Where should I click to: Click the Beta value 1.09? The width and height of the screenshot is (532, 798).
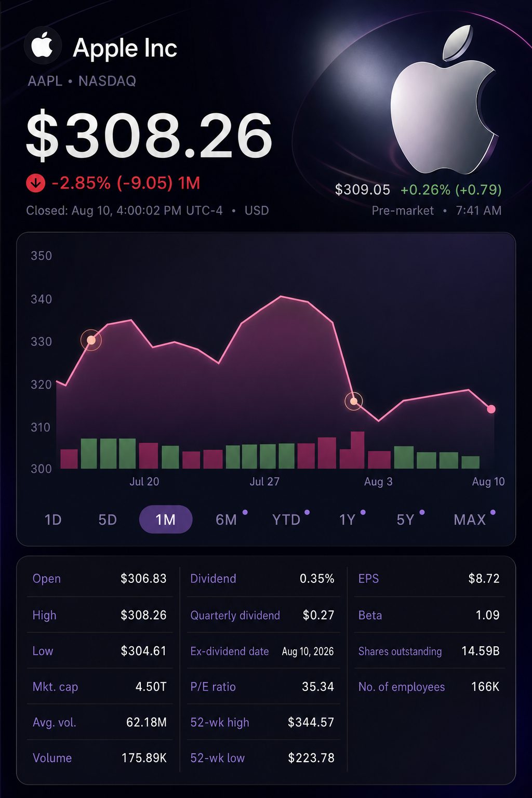[487, 615]
